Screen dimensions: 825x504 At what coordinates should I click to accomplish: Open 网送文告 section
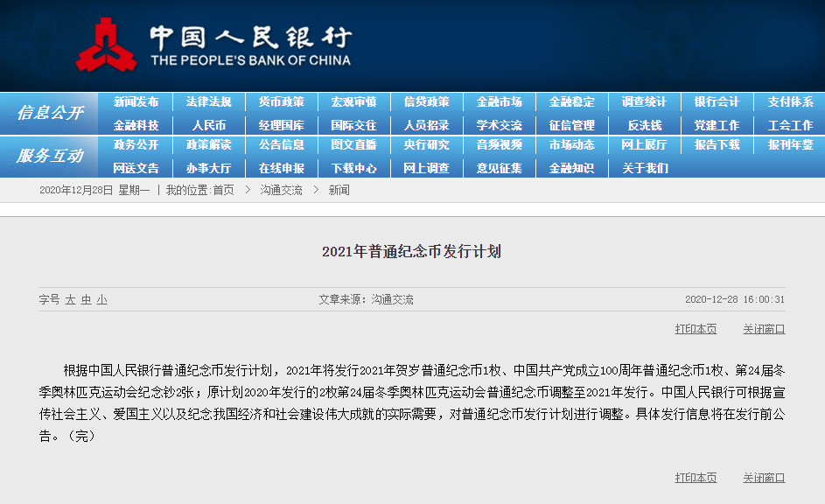tap(136, 168)
